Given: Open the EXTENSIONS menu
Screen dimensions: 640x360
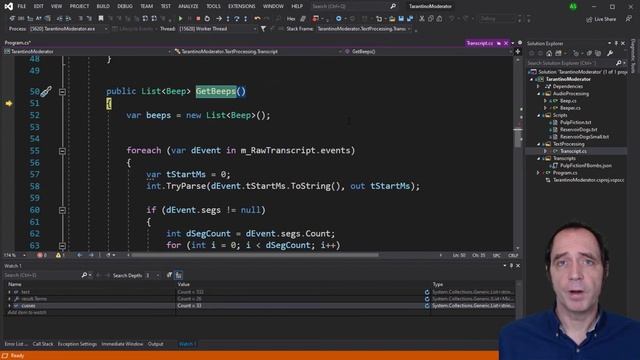Looking at the screenshot, I should [x=242, y=7].
